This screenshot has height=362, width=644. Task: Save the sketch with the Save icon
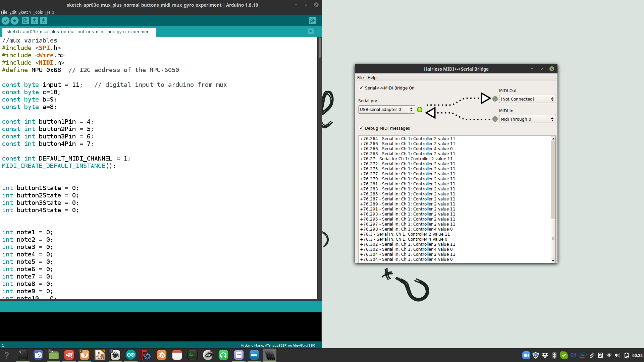point(43,21)
